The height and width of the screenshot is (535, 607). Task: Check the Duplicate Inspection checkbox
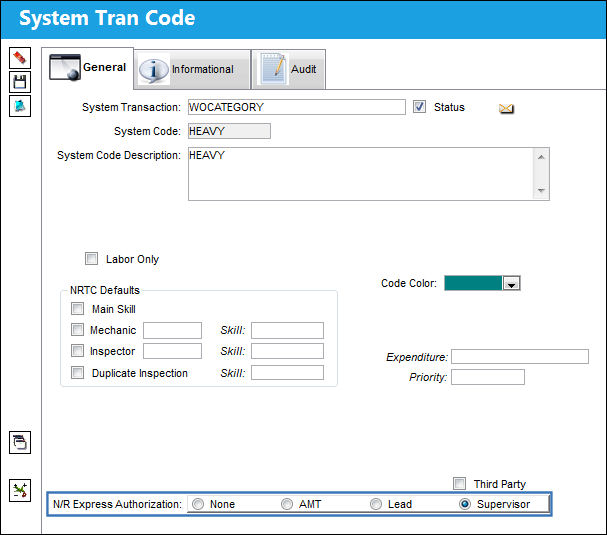coord(77,372)
